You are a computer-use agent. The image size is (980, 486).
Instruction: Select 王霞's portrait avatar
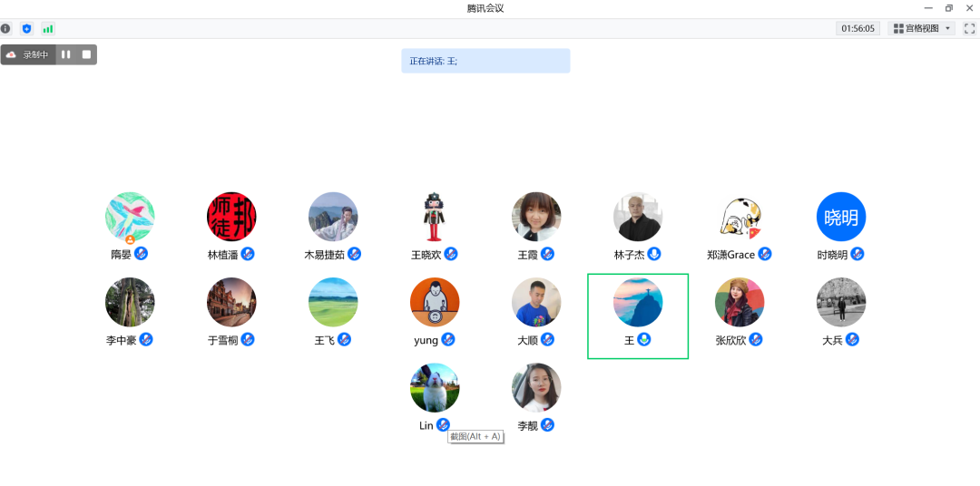536,217
